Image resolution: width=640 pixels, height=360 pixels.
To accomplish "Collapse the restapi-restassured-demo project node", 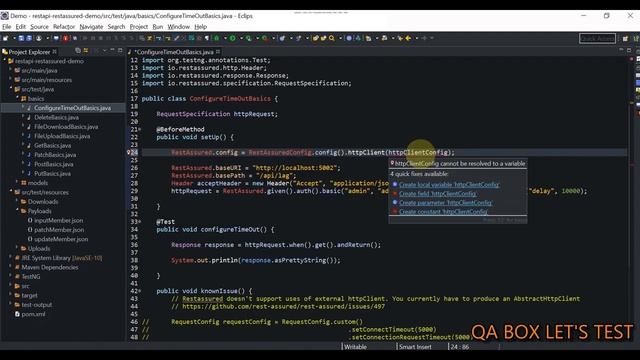I will point(5,61).
